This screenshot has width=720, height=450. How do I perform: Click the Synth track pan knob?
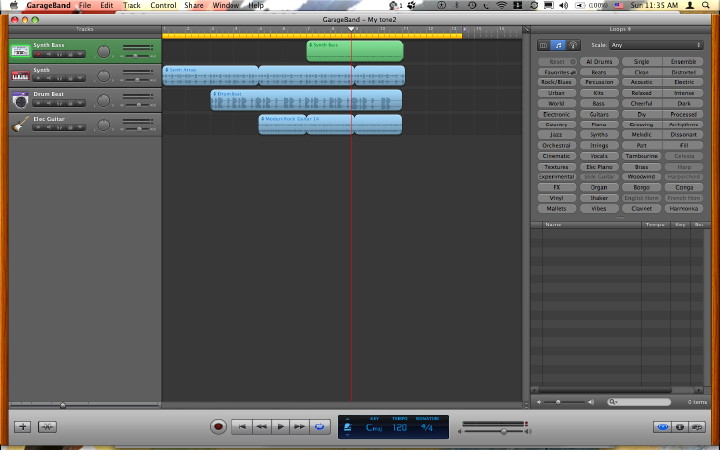pyautogui.click(x=104, y=76)
